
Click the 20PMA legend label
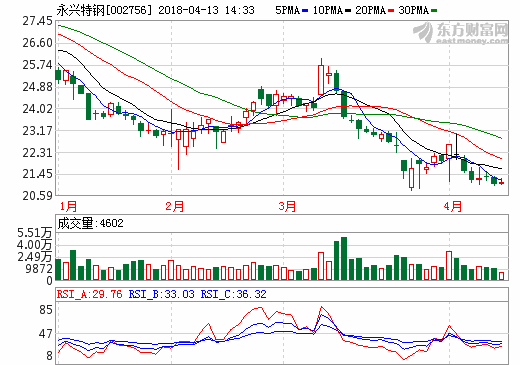click(371, 11)
